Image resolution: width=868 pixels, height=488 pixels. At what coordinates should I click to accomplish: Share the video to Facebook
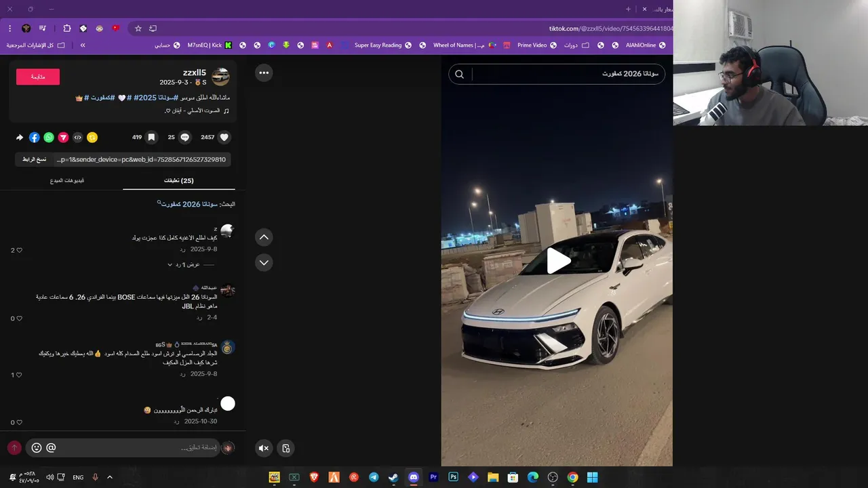(x=34, y=138)
